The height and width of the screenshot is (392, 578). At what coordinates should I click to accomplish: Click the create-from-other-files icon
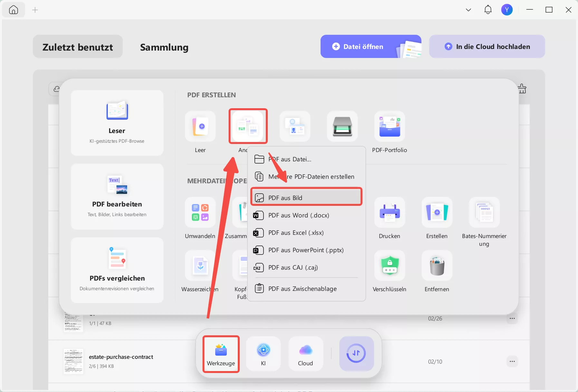point(248,126)
